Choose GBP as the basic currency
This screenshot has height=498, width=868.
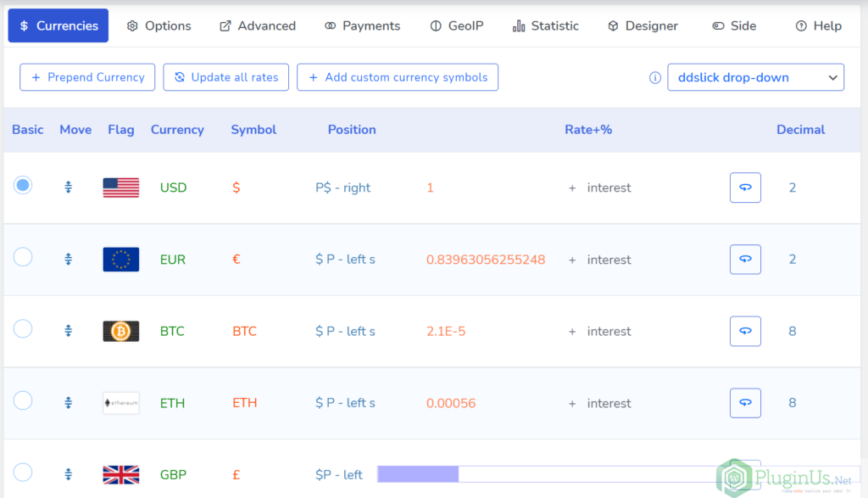tap(23, 473)
